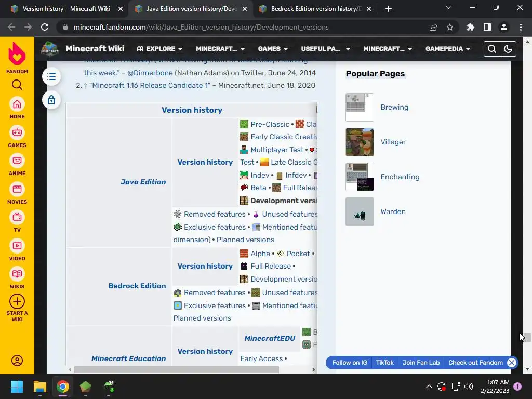The width and height of the screenshot is (532, 399).
Task: Open the Java Edition link
Action: tap(143, 182)
